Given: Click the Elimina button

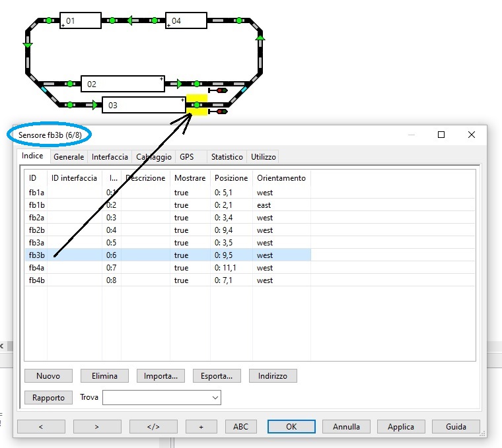Looking at the screenshot, I should point(104,376).
